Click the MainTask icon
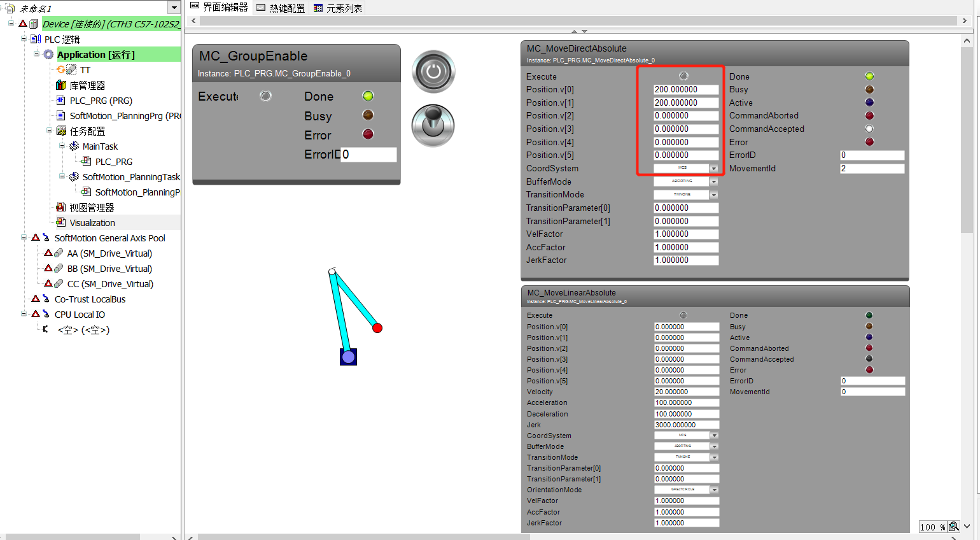 [x=74, y=146]
